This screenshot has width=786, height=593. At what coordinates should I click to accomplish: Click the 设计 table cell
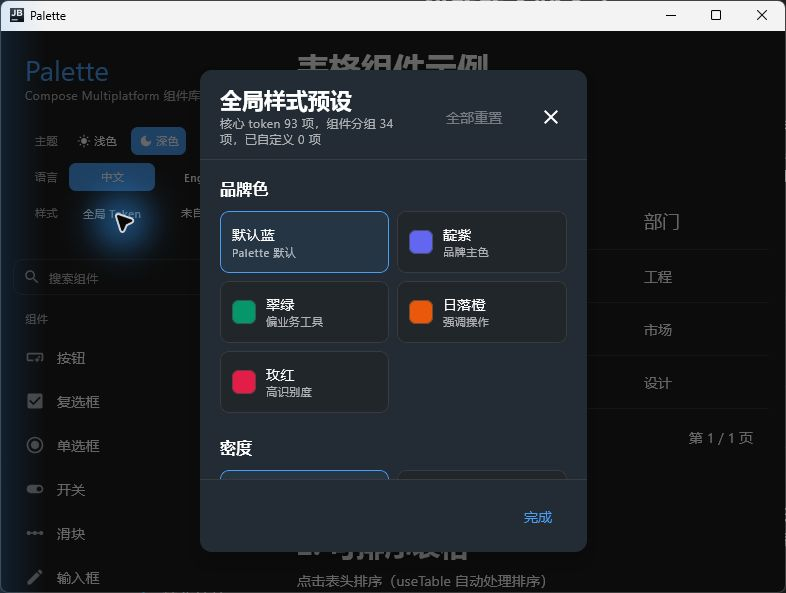point(658,383)
